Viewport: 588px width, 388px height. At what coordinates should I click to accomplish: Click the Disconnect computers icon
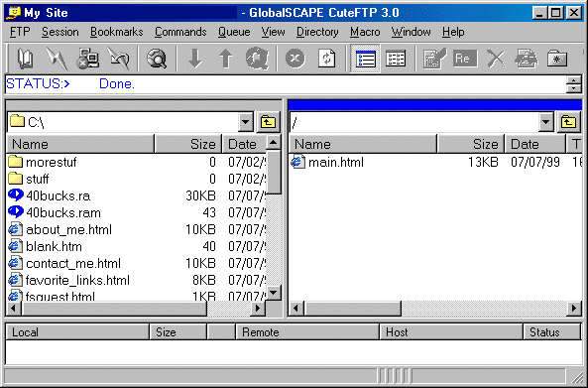click(x=87, y=59)
